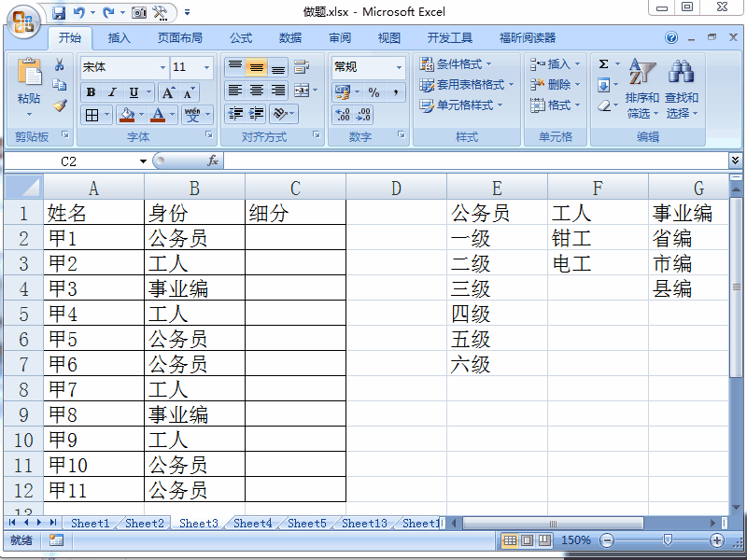
Task: Open the Insert (插入) cells dropdown
Action: [x=555, y=63]
